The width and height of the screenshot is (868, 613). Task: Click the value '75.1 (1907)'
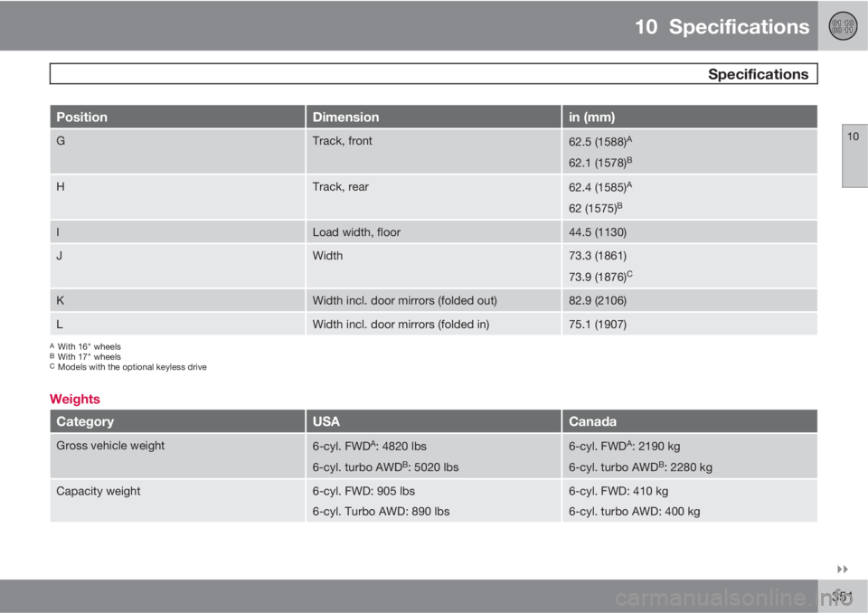point(598,325)
